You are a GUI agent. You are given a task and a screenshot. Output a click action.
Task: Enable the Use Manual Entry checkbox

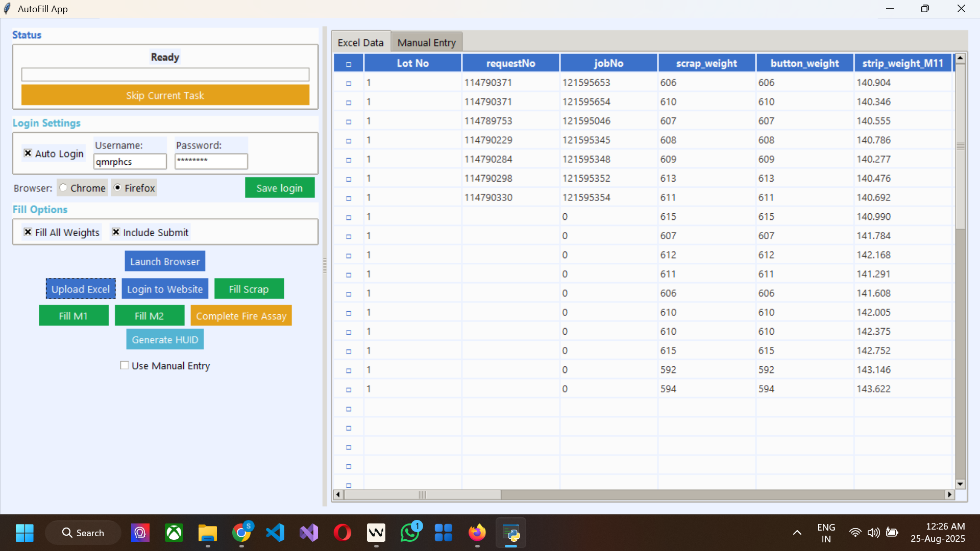(124, 365)
